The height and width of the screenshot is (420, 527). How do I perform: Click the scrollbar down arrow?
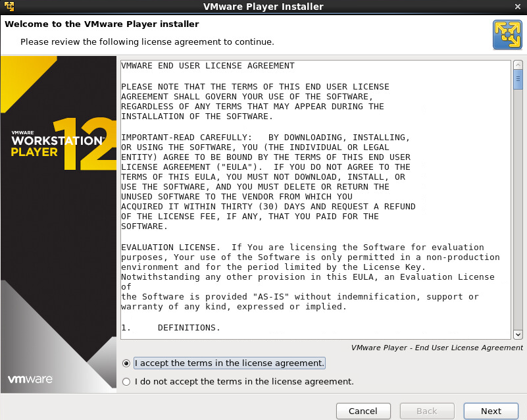[x=518, y=334]
